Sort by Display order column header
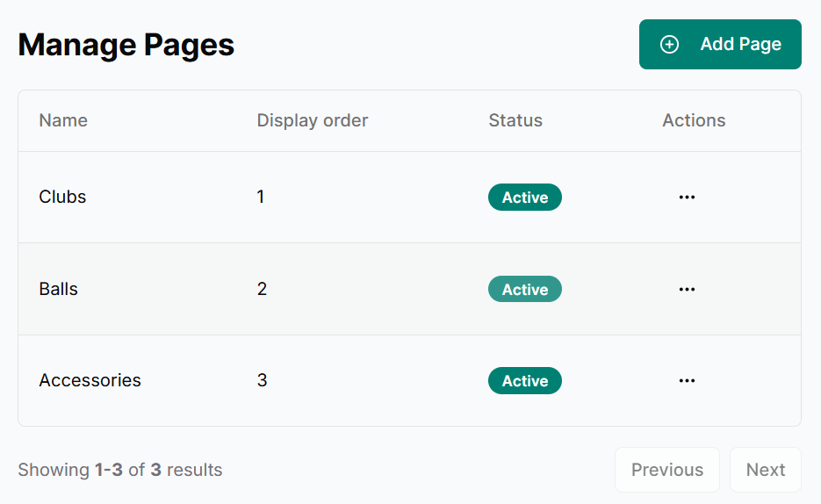 (x=312, y=120)
